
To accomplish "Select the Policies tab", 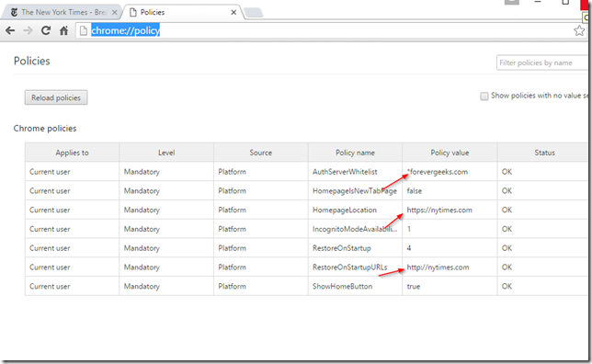I will click(183, 13).
